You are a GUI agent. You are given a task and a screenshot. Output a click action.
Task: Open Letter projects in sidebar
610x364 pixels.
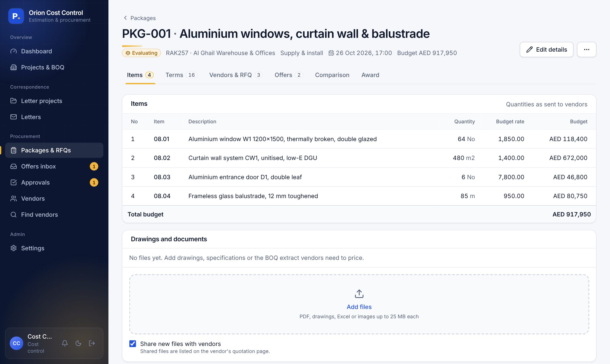[54, 101]
